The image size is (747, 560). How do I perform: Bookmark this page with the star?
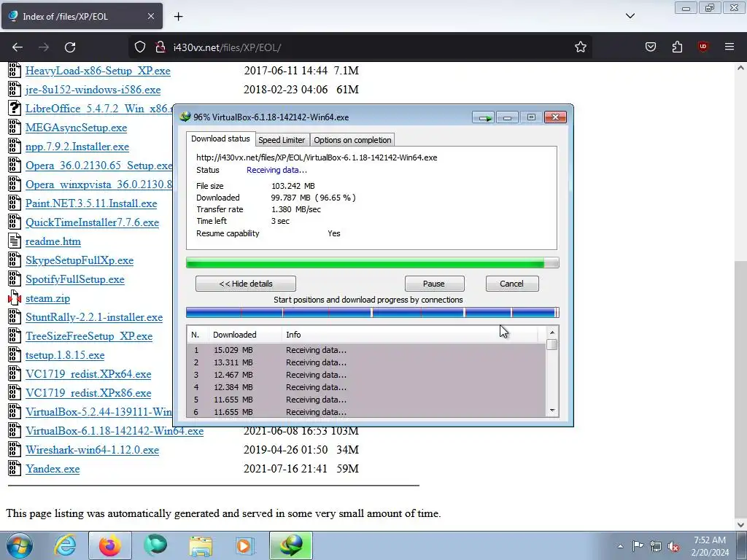click(580, 47)
